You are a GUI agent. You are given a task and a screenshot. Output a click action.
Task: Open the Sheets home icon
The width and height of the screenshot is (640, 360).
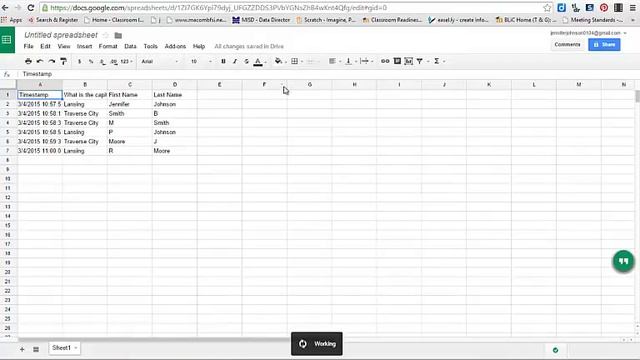tap(7, 40)
